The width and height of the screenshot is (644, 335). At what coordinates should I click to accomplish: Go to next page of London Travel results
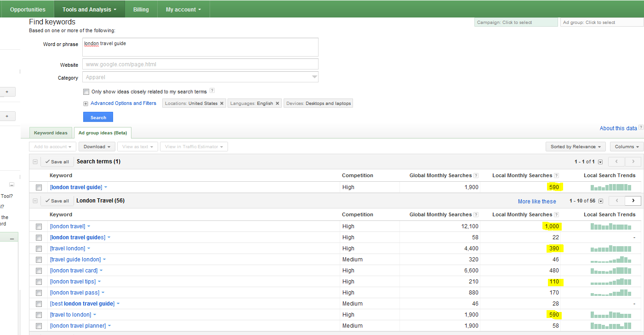click(633, 201)
